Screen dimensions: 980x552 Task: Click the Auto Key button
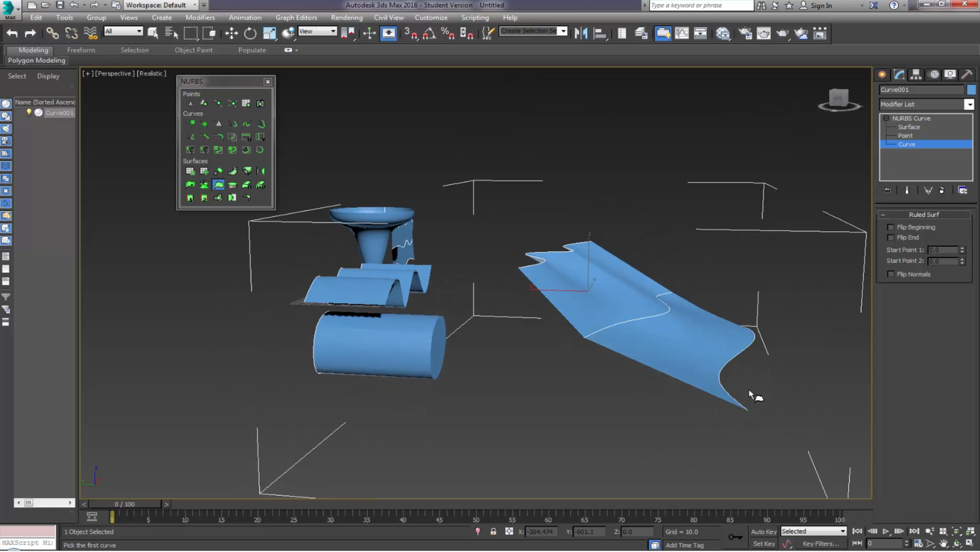click(x=763, y=532)
